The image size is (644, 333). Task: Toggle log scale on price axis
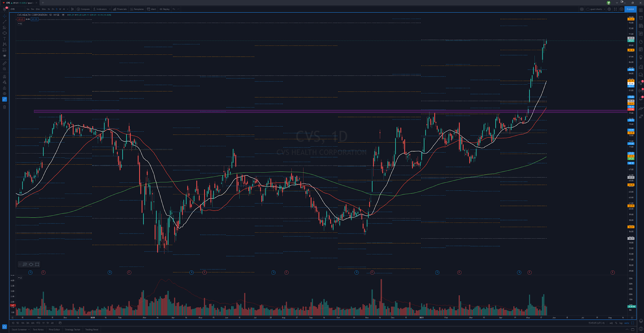pyautogui.click(x=621, y=323)
